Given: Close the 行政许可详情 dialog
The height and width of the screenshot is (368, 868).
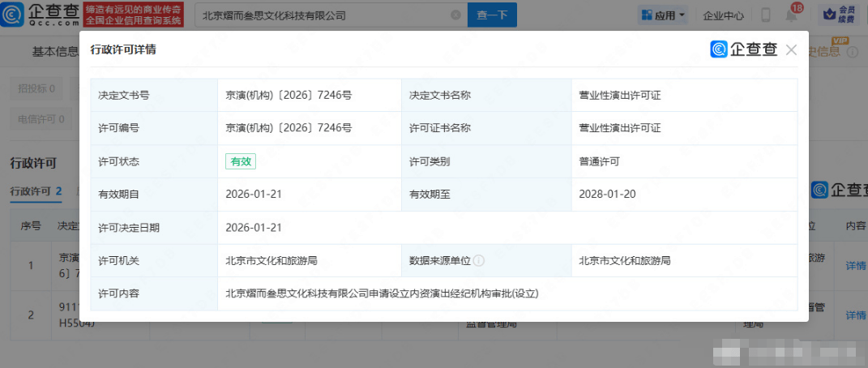Looking at the screenshot, I should click(x=791, y=50).
